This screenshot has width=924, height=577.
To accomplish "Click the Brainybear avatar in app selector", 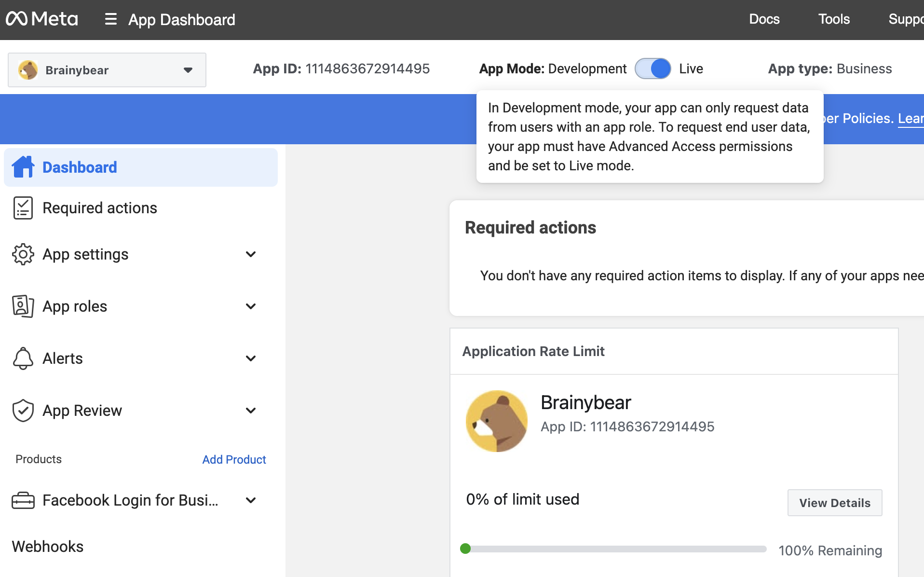I will (28, 70).
